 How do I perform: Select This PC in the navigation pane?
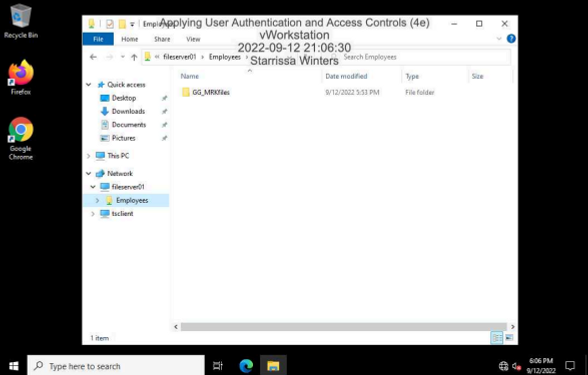point(118,156)
